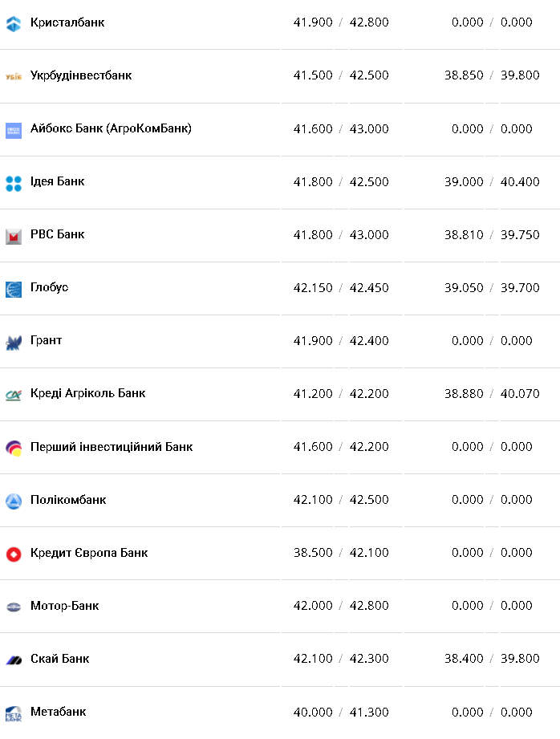
Task: Click the Креді Агріколь Банк logo
Action: tap(13, 395)
